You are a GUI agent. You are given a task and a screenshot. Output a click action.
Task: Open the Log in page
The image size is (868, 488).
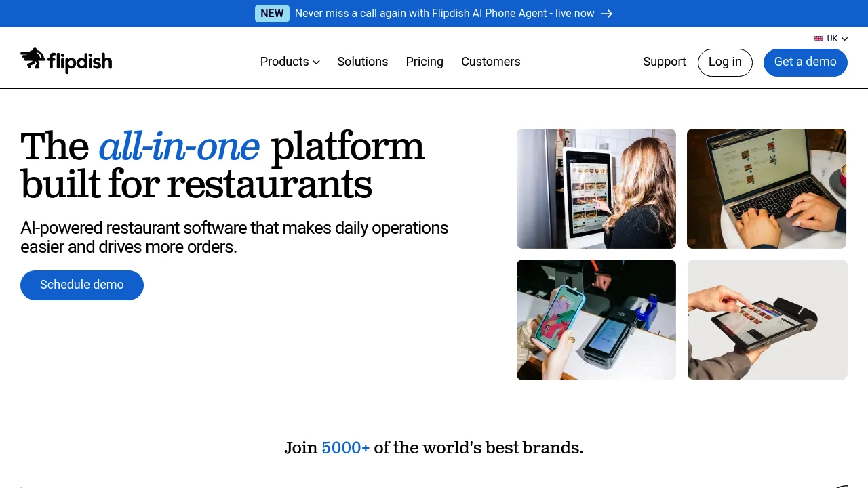pos(725,62)
